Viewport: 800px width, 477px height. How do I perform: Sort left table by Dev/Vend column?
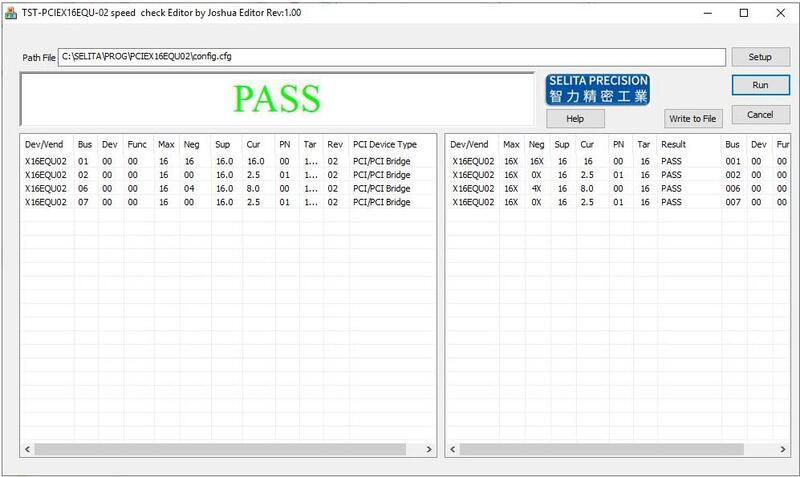click(46, 145)
